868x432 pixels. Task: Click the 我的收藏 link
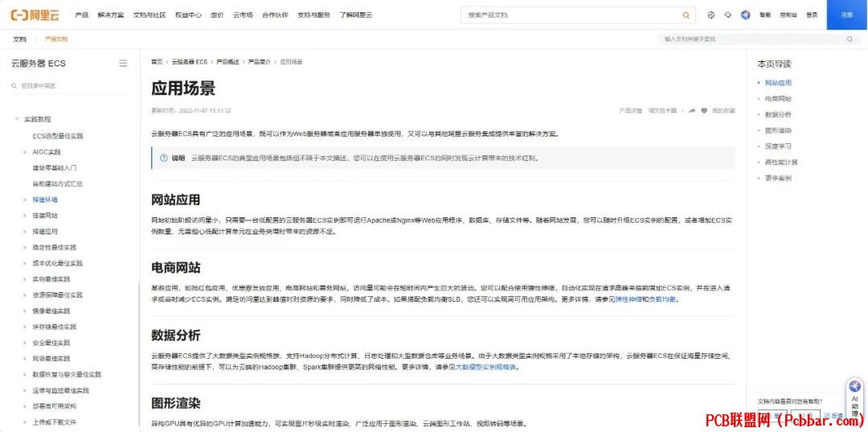coord(723,111)
